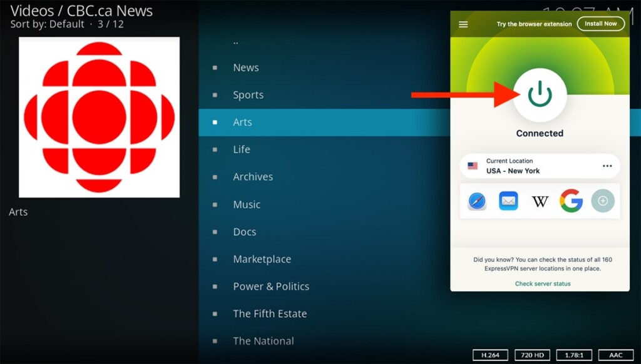The image size is (641, 364).
Task: Open the Google shortcut in ExpressVPN
Action: click(x=571, y=201)
